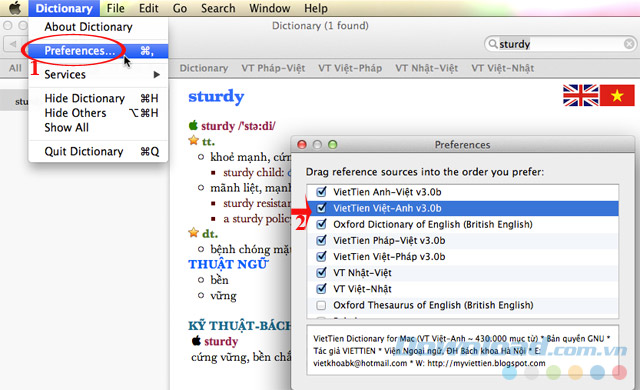The width and height of the screenshot is (640, 390).
Task: Disable VT Việt-Nhật checkbox
Action: (322, 288)
